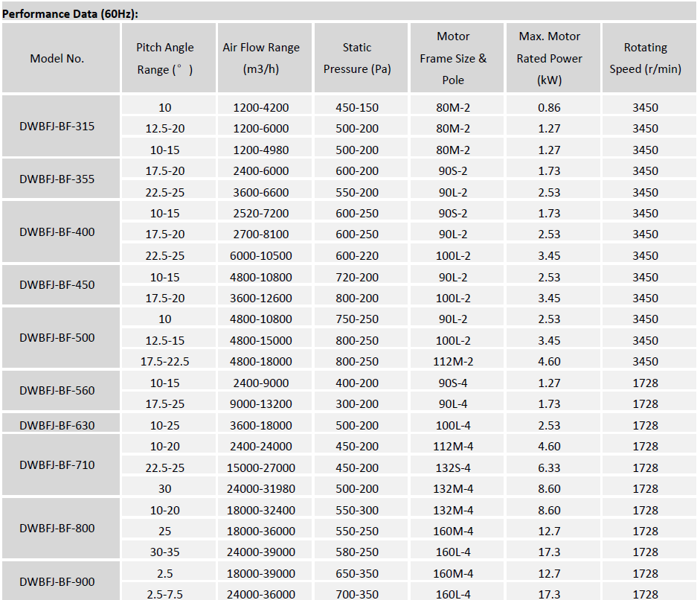
Task: Select the Max. Motor Rated Power header
Action: pos(549,59)
